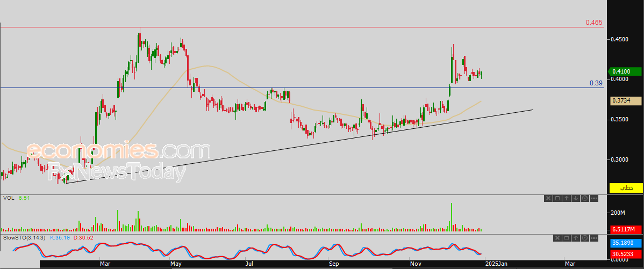Click the 0.465 resistance level label

point(595,23)
